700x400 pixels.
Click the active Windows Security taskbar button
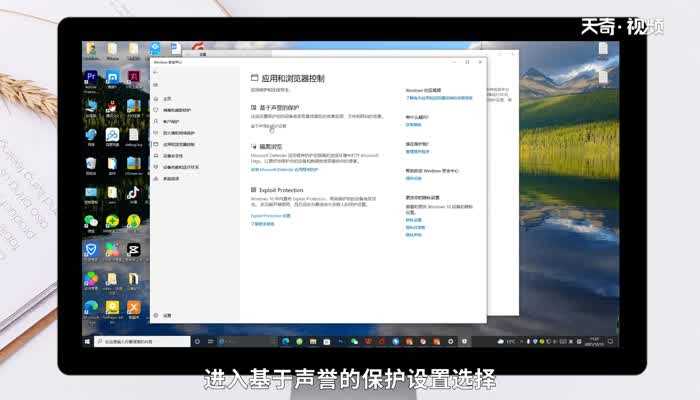coord(464,342)
